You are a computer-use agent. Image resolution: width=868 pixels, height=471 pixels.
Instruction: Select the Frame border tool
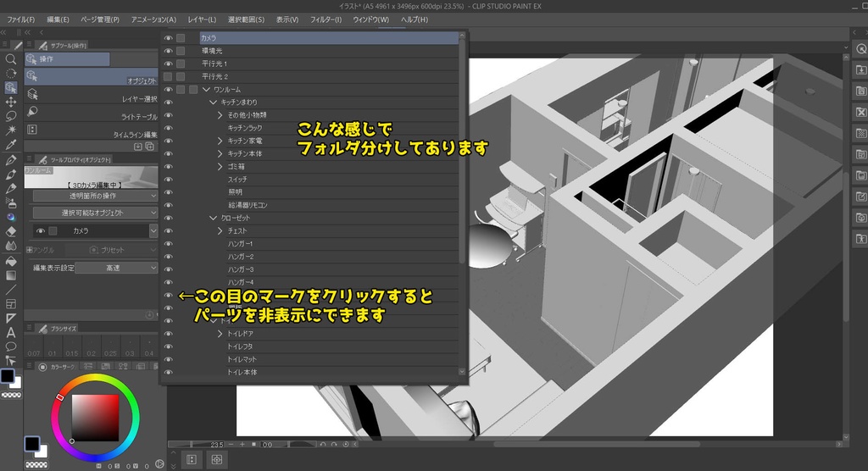[10, 304]
